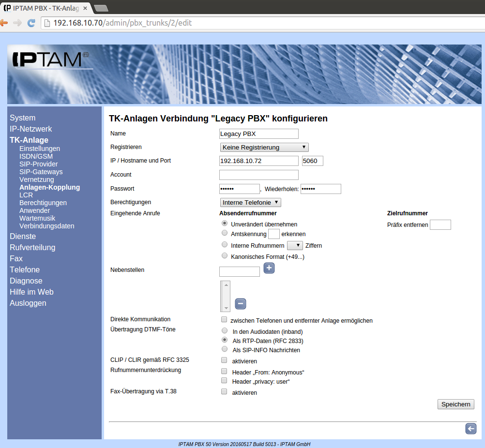Enable Fax-Übertragung via T.38 checkbox

(x=224, y=392)
